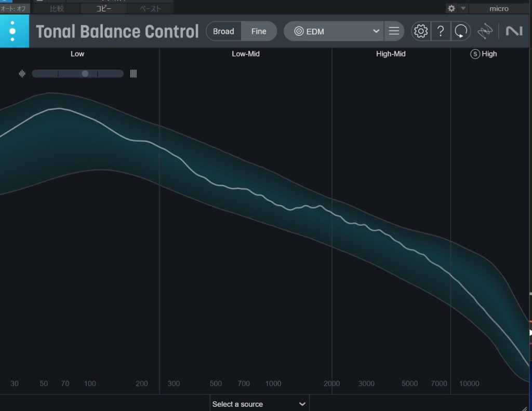Viewport: 532px width, 411px height.
Task: Click the circular arrow reset icon
Action: tap(460, 31)
